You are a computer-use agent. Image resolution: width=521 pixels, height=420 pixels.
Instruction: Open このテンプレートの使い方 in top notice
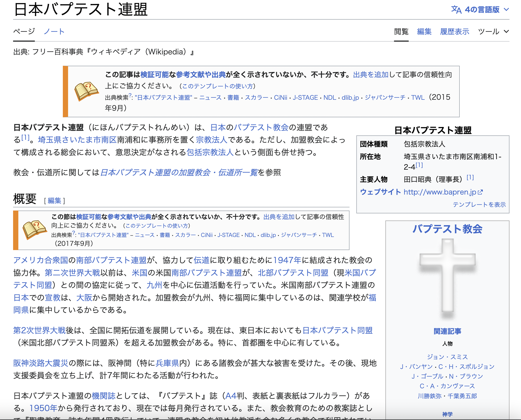click(217, 86)
